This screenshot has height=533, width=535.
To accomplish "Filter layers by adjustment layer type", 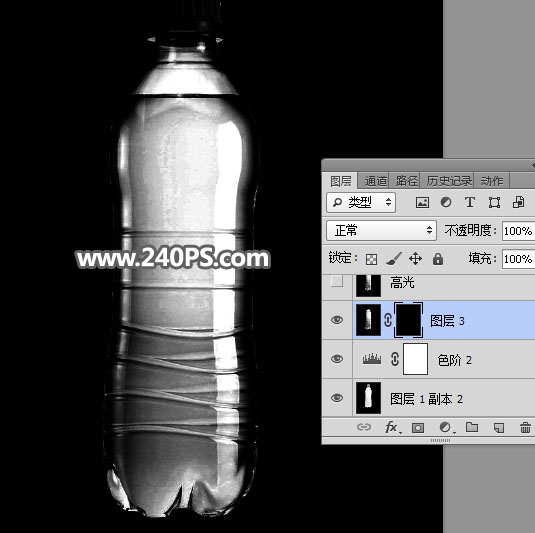I will tap(446, 202).
